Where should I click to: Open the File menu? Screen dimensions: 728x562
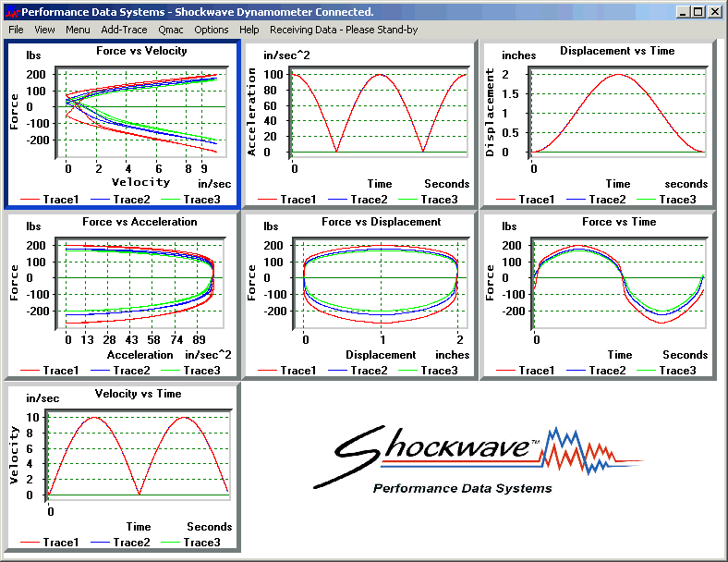click(x=16, y=30)
